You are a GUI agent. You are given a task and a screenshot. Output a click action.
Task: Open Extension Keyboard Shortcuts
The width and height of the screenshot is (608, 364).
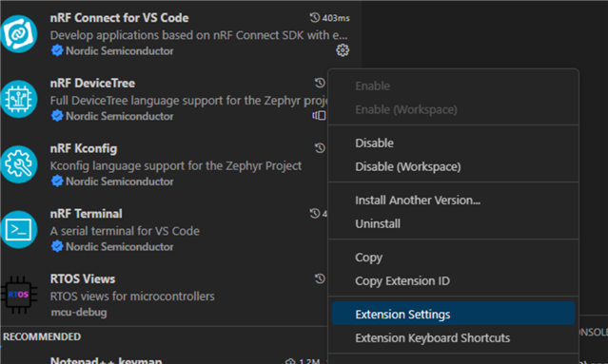453,337
